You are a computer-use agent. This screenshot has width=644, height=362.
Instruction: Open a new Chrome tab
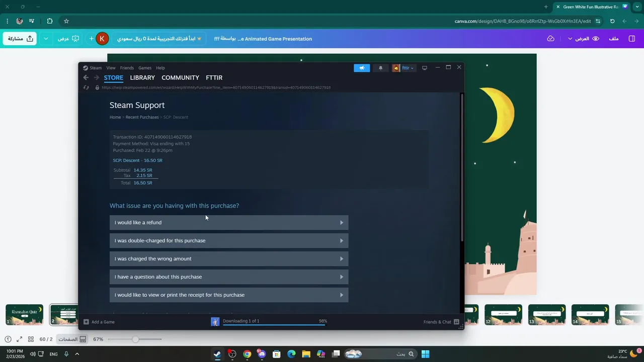click(x=546, y=7)
